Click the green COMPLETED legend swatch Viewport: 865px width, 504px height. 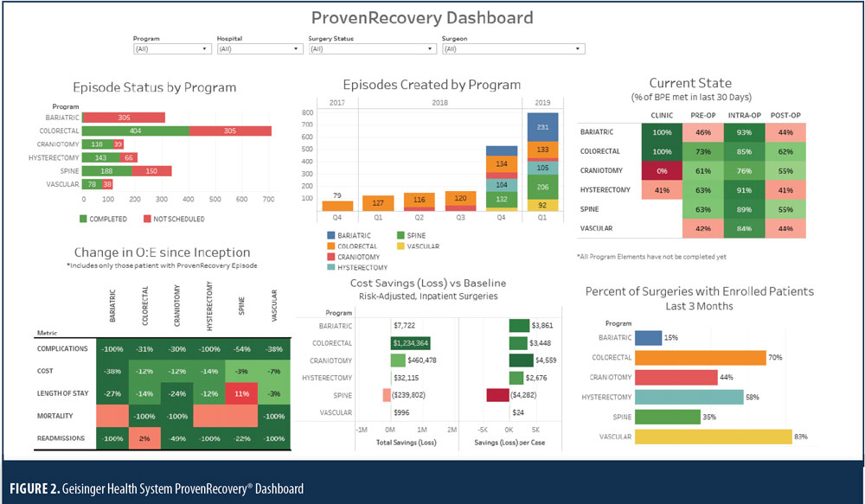click(x=83, y=219)
